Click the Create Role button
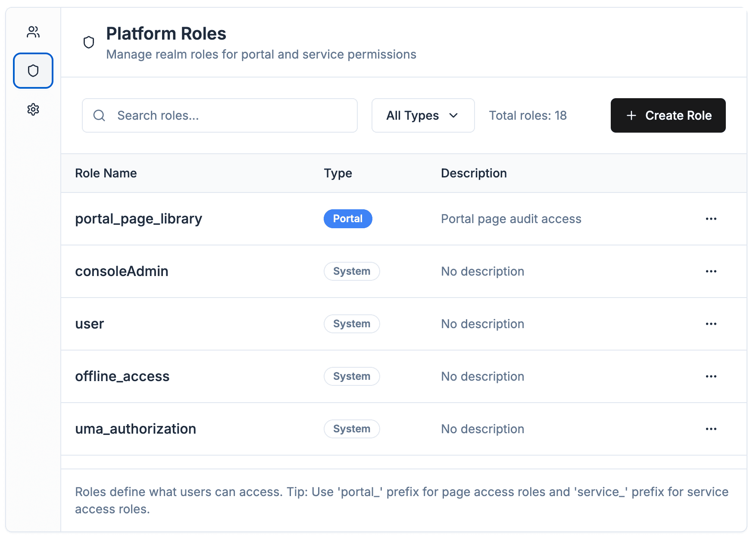Image resolution: width=756 pixels, height=540 pixels. tap(668, 115)
